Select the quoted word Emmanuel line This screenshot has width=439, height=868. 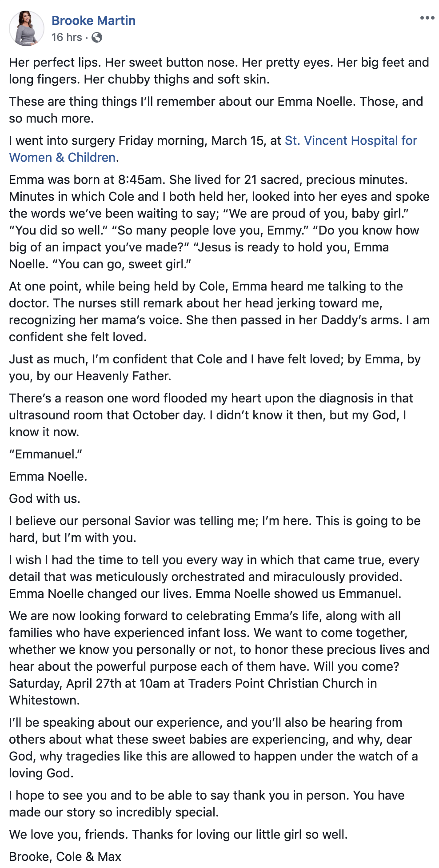click(46, 454)
